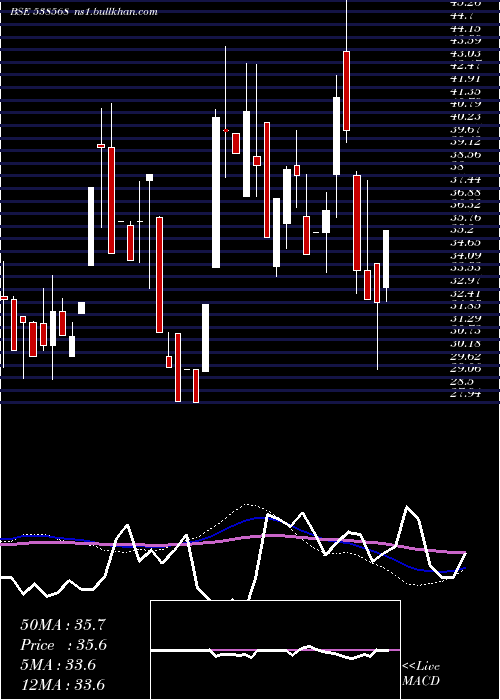Click the 43.03 price axis label

click(x=466, y=54)
